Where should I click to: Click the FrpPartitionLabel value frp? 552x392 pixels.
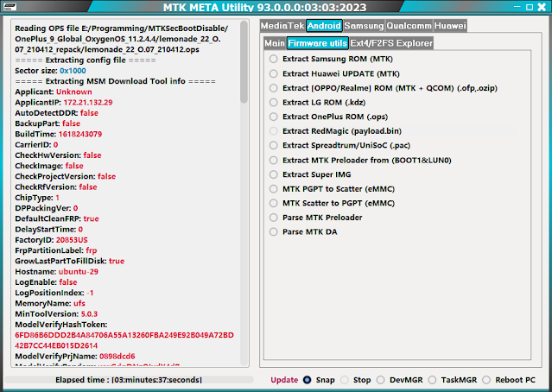pos(92,250)
